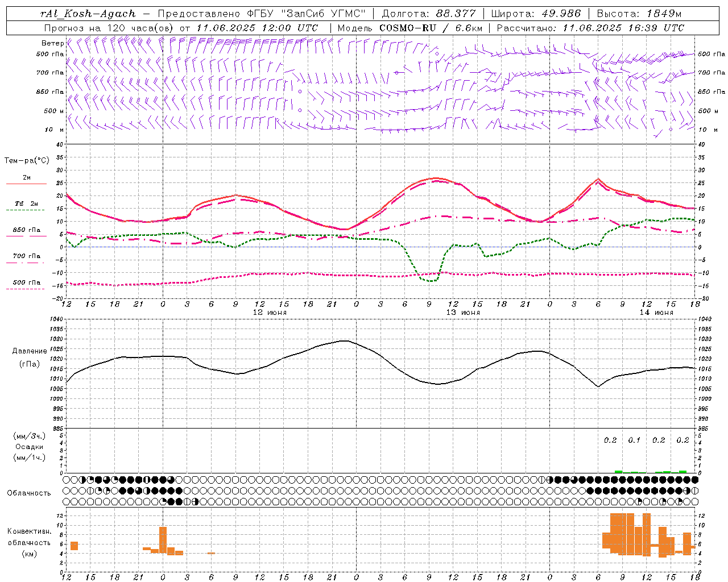The image size is (728, 582).
Task: Select the 'Модель COSMO-RU / 6.6км' text
Action: (x=409, y=28)
